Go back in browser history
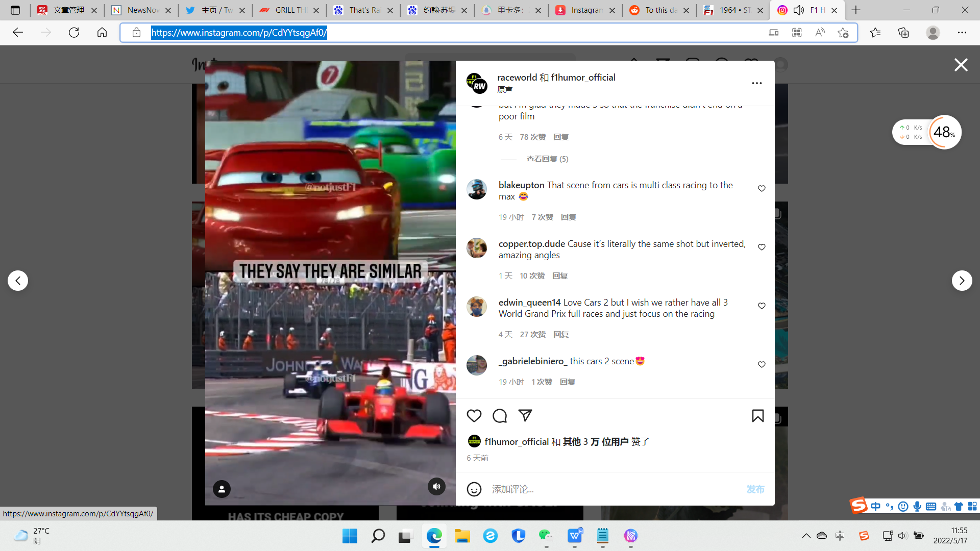The image size is (980, 551). 18,33
